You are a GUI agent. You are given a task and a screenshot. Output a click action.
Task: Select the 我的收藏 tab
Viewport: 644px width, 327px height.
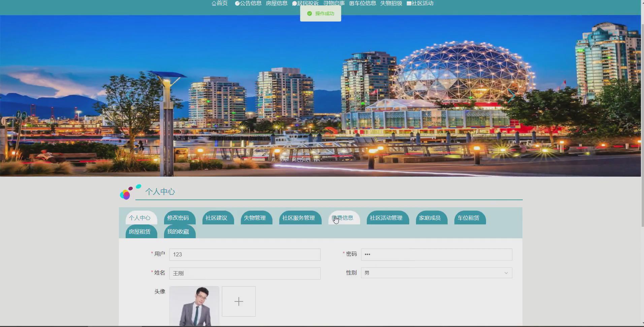(180, 231)
